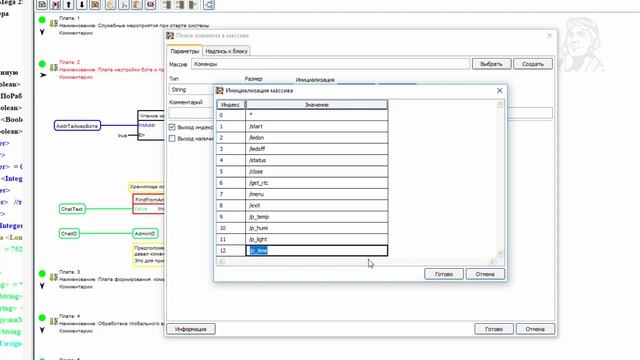The width and height of the screenshot is (640, 360).
Task: Click the board icon beside Плата: 4
Action: [53, 322]
